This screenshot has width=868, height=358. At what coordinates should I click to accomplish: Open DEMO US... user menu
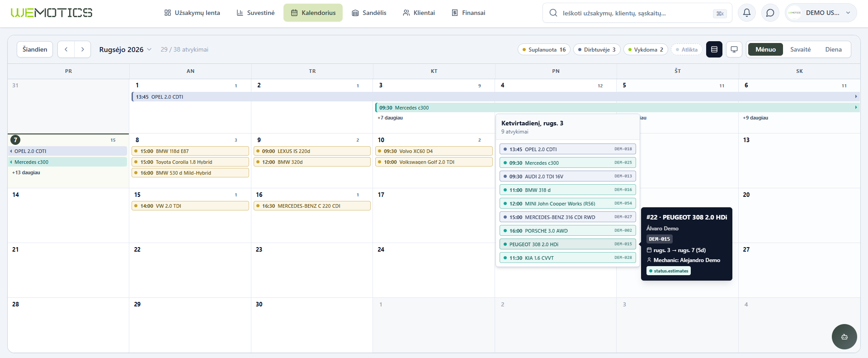821,13
